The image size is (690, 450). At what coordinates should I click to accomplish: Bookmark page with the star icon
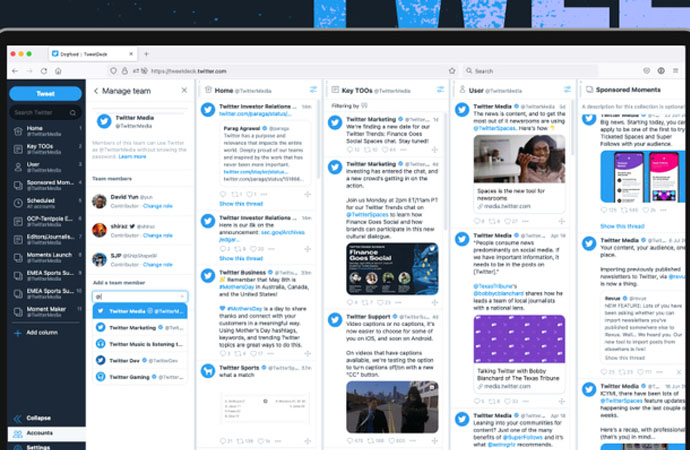pyautogui.click(x=453, y=71)
